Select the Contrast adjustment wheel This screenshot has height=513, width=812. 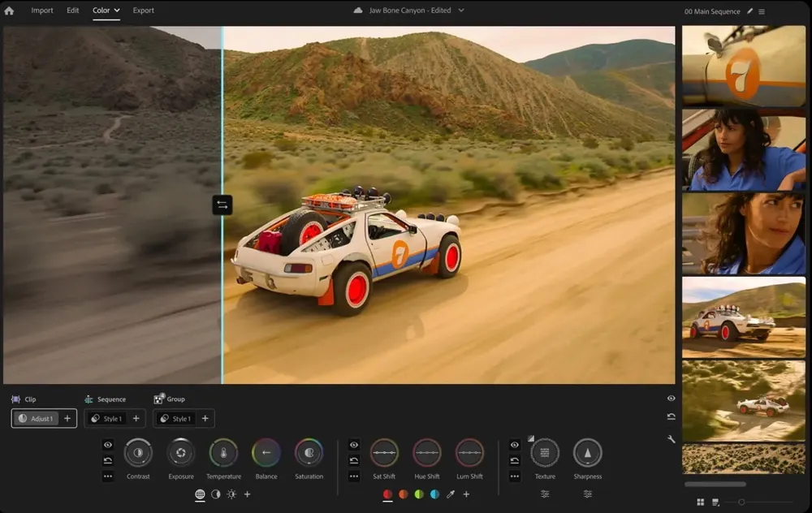138,453
